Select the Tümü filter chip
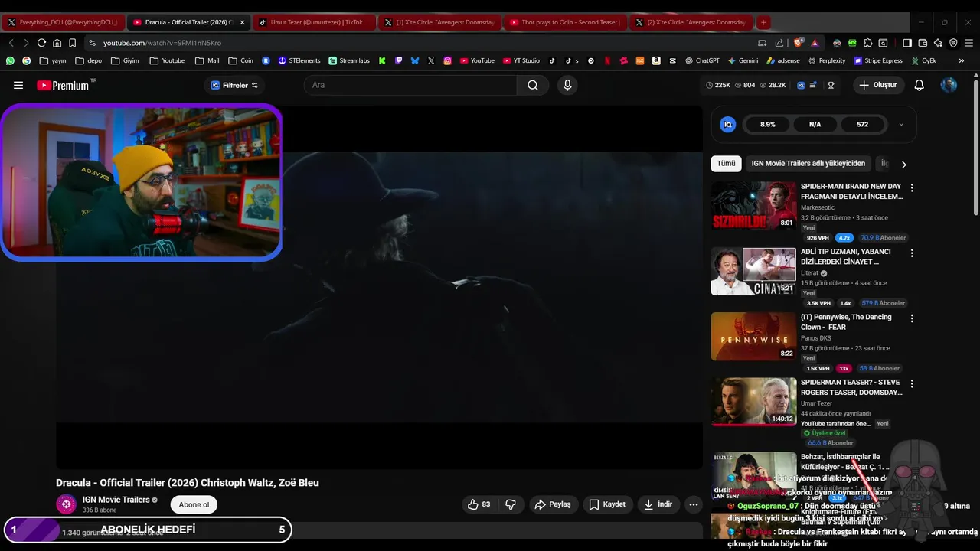 click(x=726, y=164)
